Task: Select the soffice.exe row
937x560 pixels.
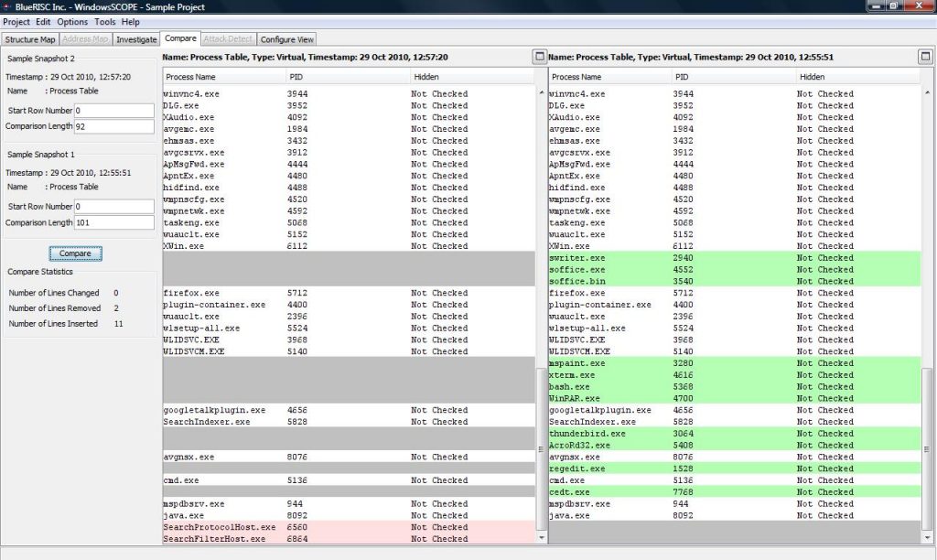Action: (x=735, y=270)
